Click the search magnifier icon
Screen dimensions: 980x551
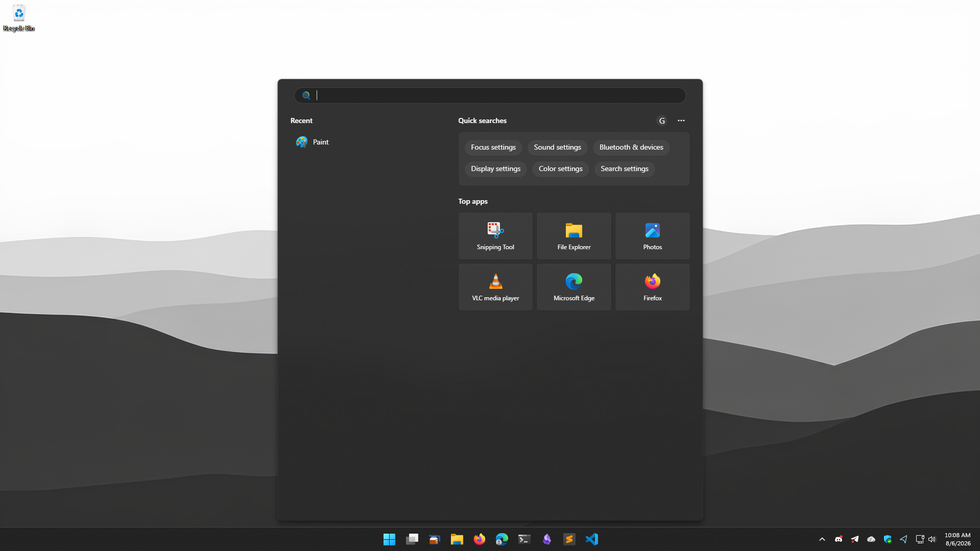click(306, 95)
